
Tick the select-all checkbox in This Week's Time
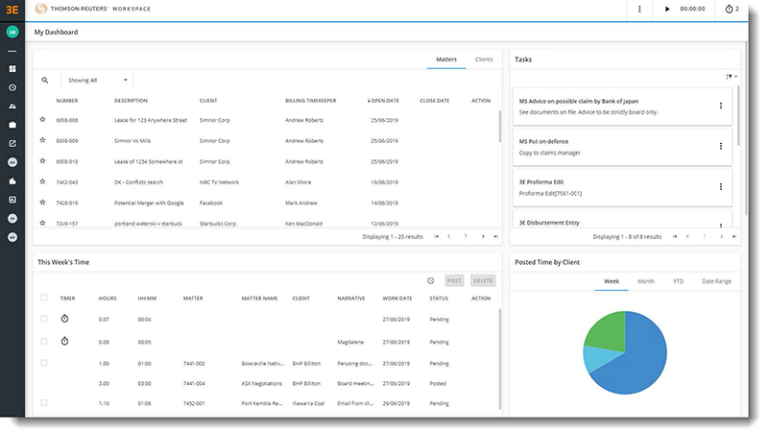(43, 298)
